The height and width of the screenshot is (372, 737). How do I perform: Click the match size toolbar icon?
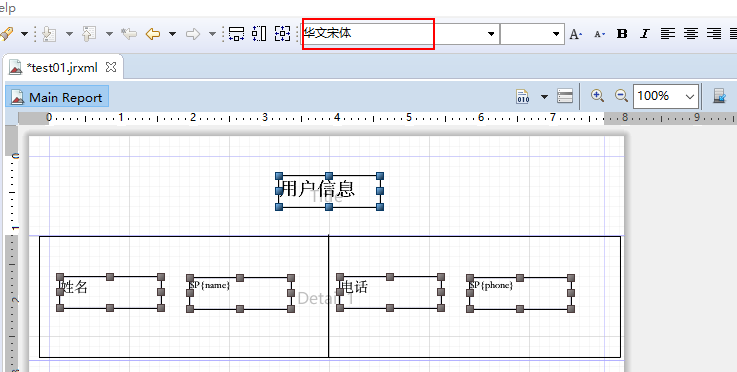[282, 34]
